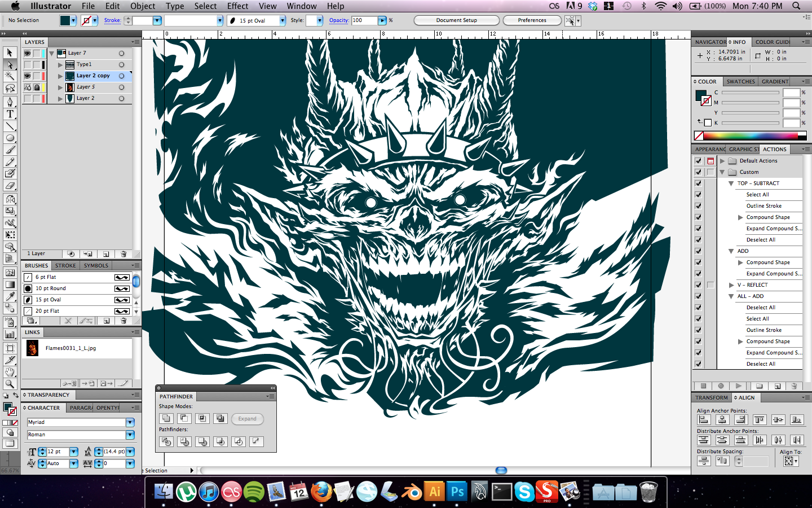
Task: Switch to the Swatches tab
Action: [x=740, y=81]
